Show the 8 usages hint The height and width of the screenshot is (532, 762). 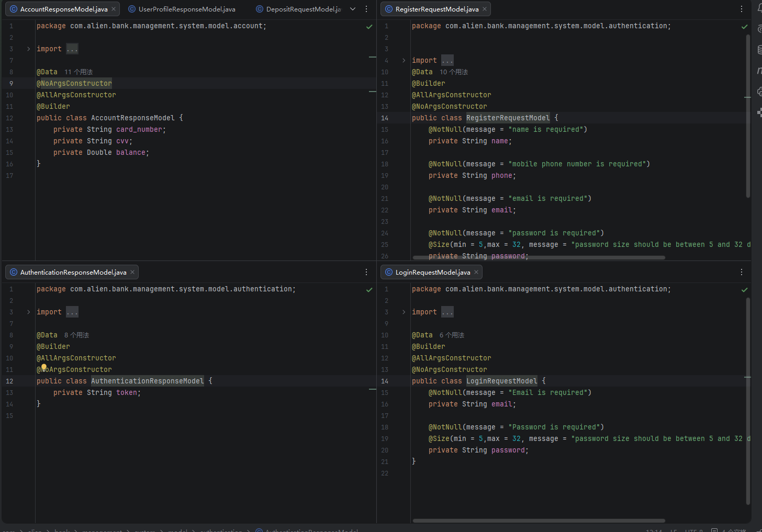pyautogui.click(x=77, y=335)
